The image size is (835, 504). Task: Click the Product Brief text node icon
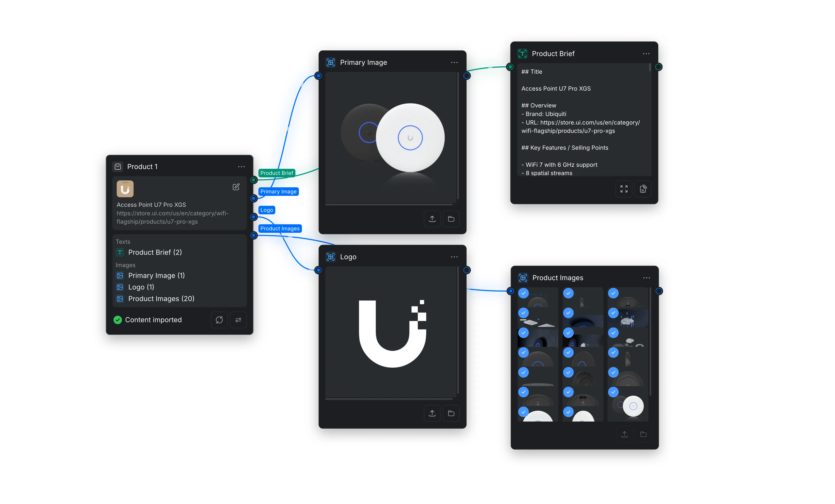(x=522, y=54)
